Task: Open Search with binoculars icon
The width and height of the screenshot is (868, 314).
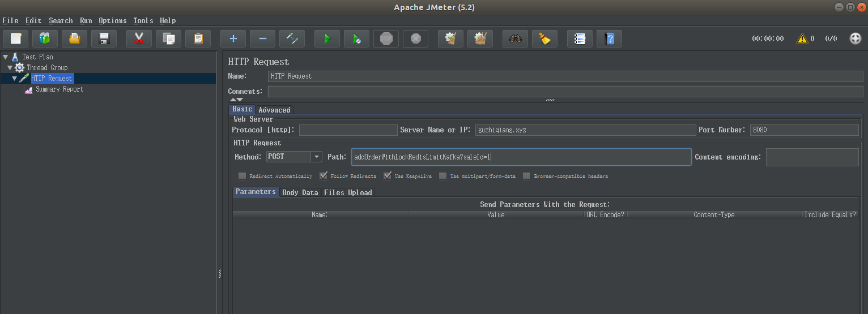Action: [515, 38]
